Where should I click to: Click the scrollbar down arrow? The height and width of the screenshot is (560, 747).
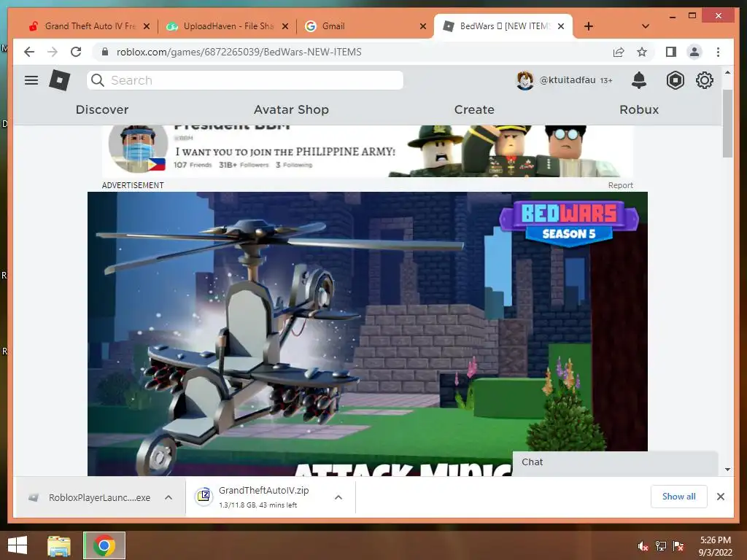coord(727,470)
